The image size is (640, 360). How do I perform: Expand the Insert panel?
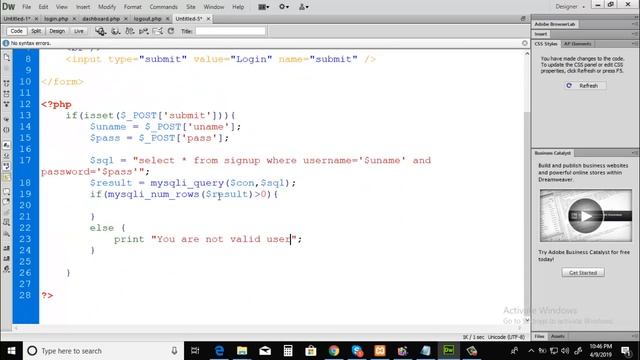click(x=540, y=34)
